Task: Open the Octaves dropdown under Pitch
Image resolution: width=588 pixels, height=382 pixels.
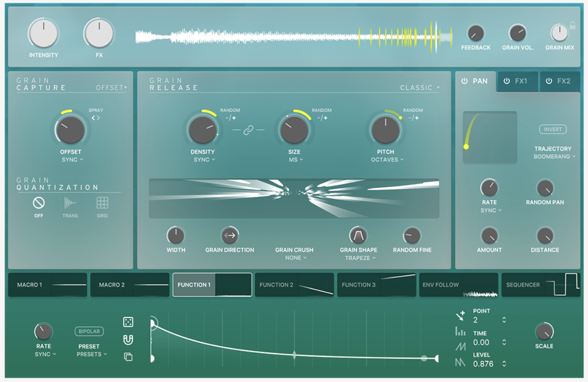Action: pos(387,160)
